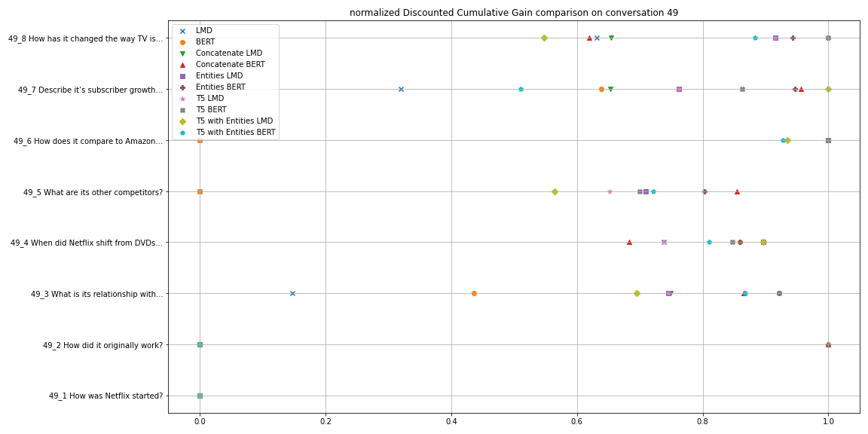
Task: Click the blue LMD point on row 49_3
Action: [292, 293]
